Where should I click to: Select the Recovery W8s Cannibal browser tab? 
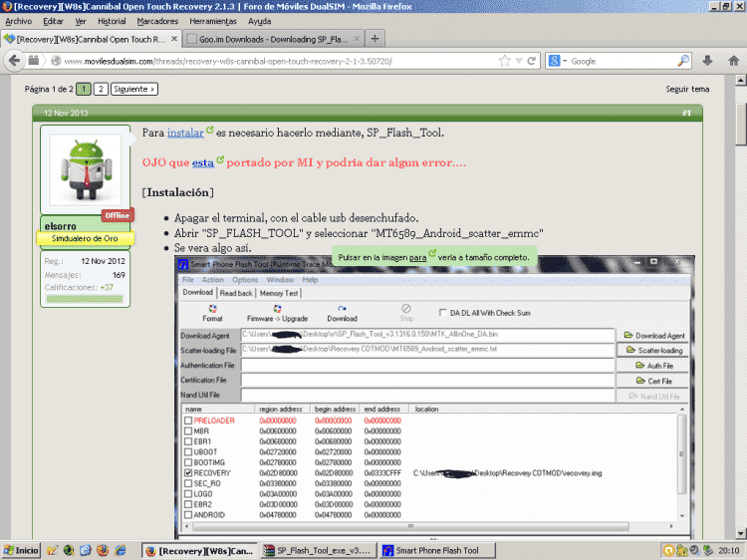tap(91, 39)
